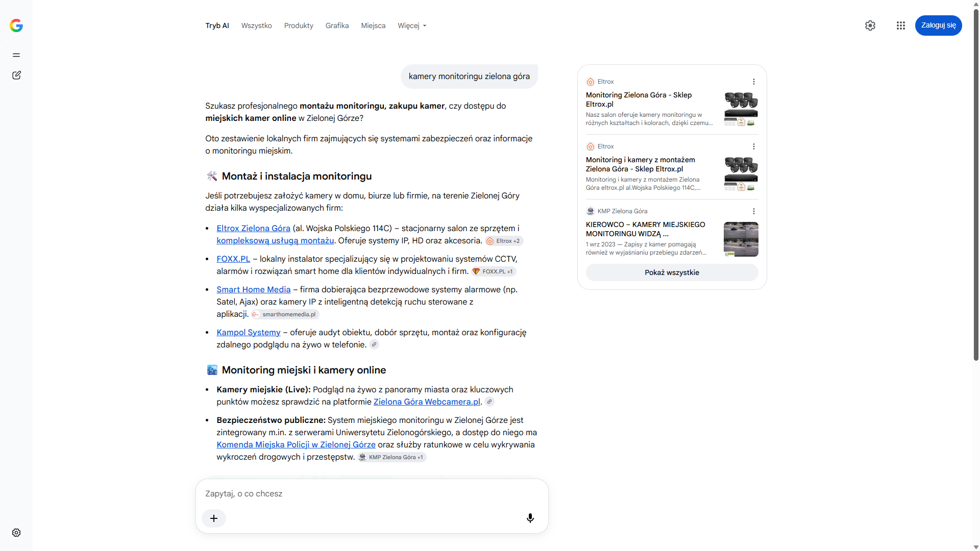Open link icon after Kampol Systemy description
The image size is (980, 551).
coord(374,345)
